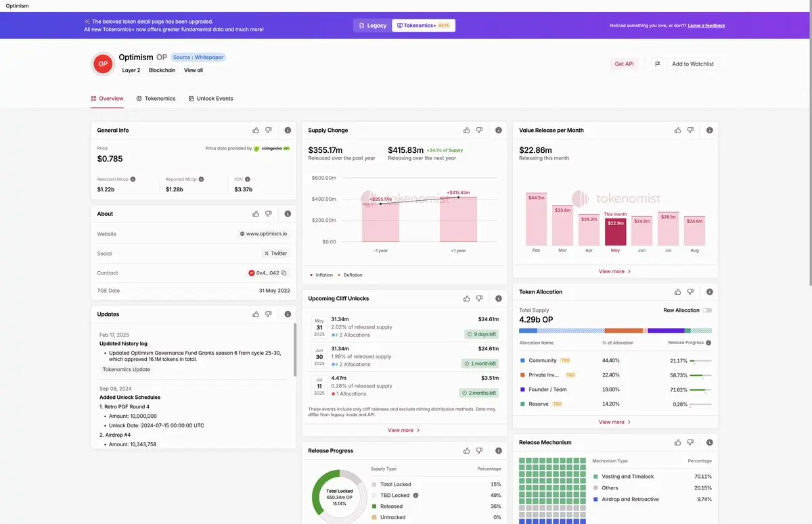
Task: Thumbs up the Token Allocation card
Action: [678, 292]
